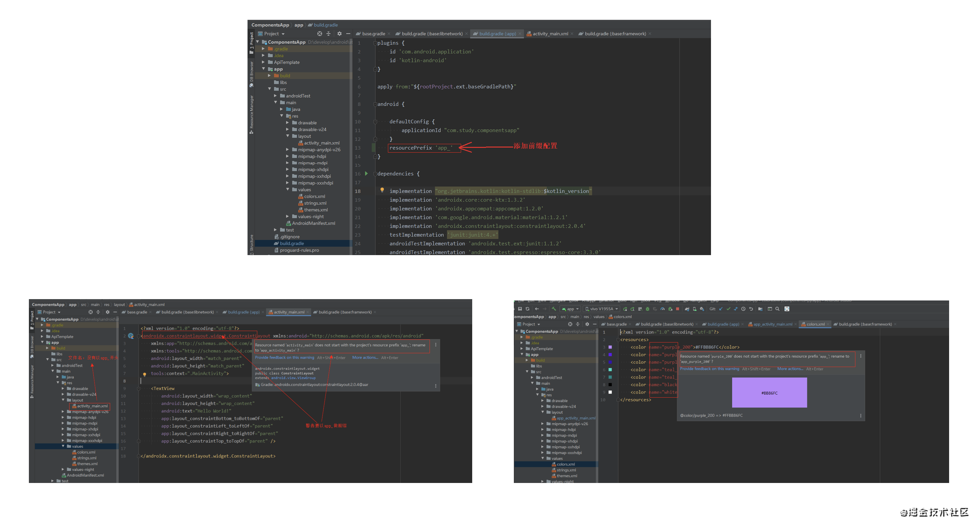Click Provide feedback link in activity_main warning
The width and height of the screenshot is (980, 527).
coord(284,358)
